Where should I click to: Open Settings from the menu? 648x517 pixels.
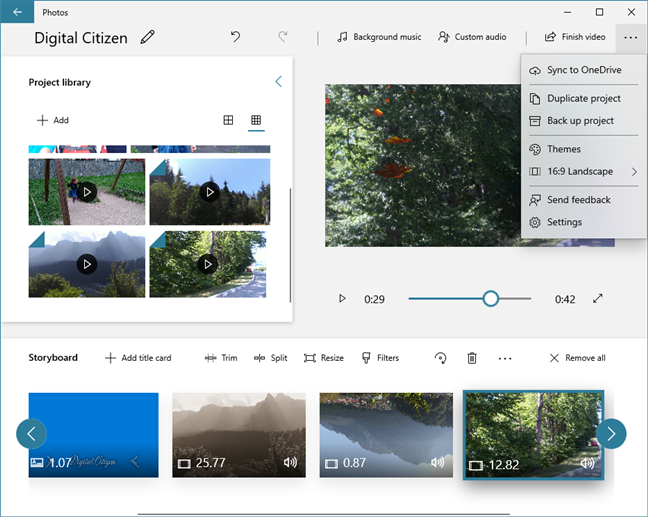point(584,222)
